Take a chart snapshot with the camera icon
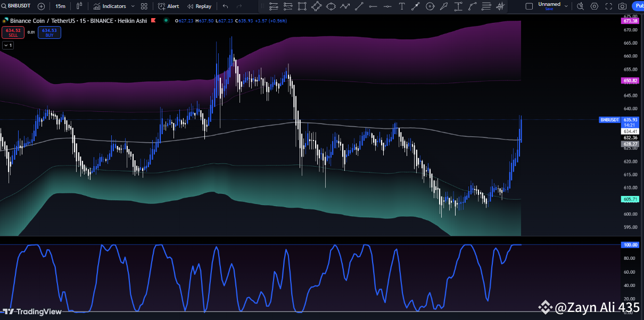Screen dimensions: 644x320 tap(622, 6)
